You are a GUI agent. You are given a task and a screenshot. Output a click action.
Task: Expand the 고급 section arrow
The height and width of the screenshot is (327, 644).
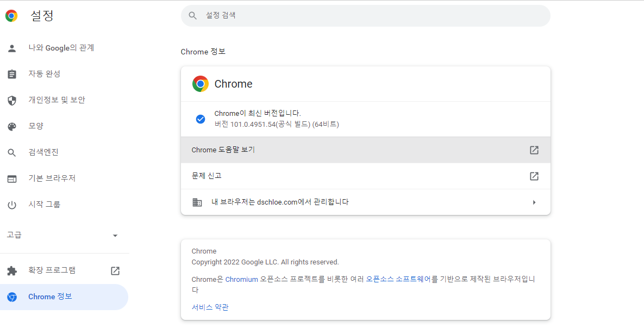point(115,236)
